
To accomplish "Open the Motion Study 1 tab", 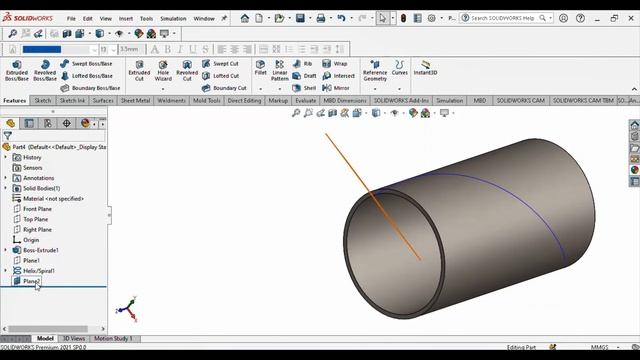I will click(x=113, y=338).
